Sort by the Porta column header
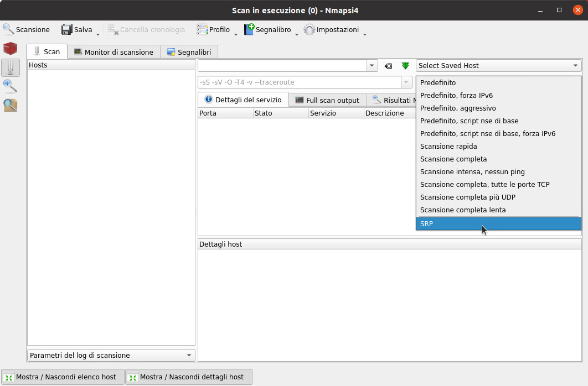The width and height of the screenshot is (588, 386). [225, 113]
